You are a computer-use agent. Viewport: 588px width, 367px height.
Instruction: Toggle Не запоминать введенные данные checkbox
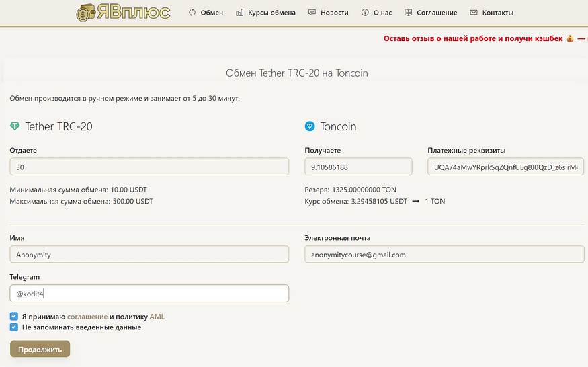point(14,327)
